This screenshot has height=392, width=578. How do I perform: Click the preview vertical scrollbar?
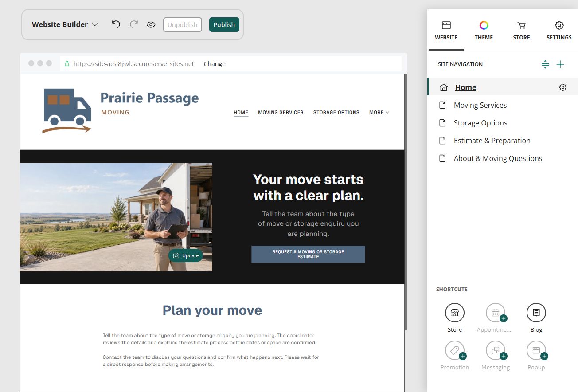pyautogui.click(x=406, y=202)
